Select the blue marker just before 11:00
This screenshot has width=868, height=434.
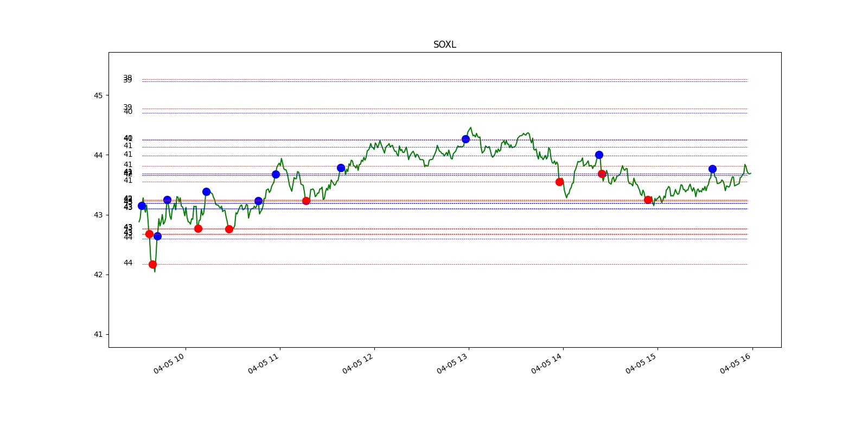(276, 174)
